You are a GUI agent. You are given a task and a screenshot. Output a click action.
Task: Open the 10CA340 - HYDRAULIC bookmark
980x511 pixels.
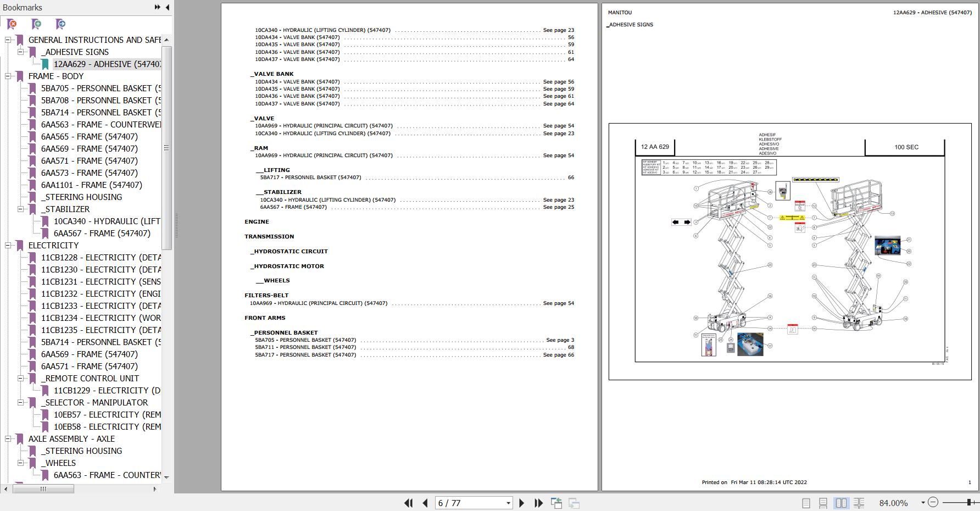(x=107, y=221)
